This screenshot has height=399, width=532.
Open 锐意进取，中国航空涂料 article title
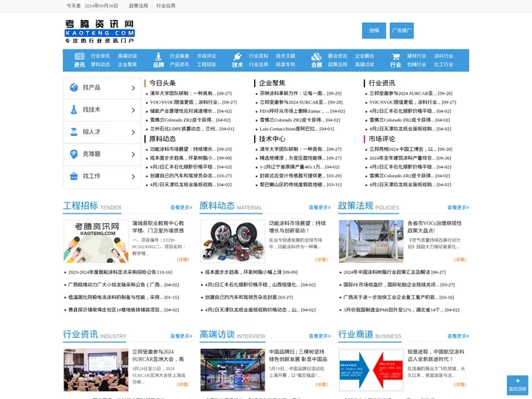[436, 355]
